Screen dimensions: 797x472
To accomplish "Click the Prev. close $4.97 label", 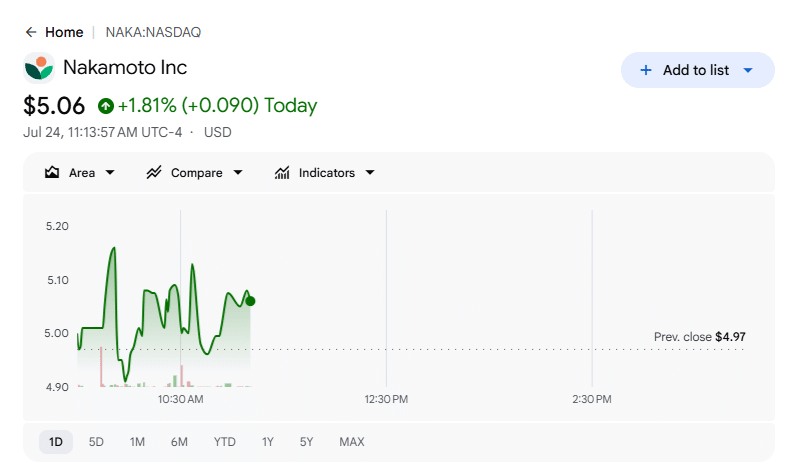I will [700, 337].
